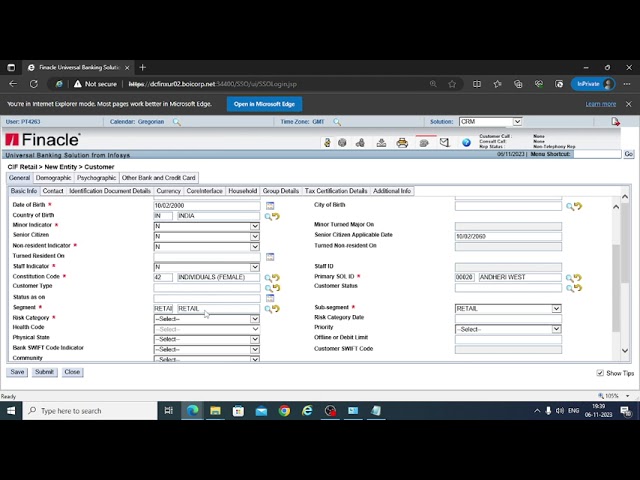Viewport: 640px width, 480px height.
Task: Open Internet Explorer from taskbar
Action: (307, 411)
